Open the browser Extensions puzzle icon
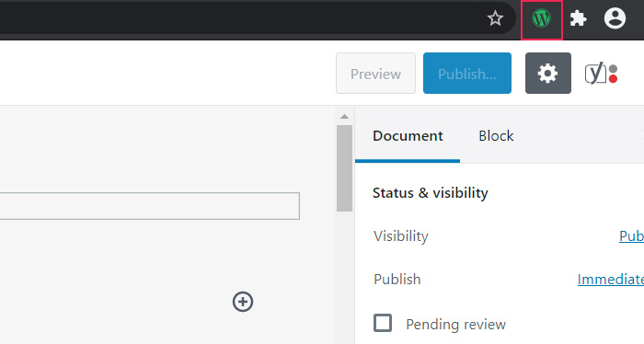 [578, 18]
